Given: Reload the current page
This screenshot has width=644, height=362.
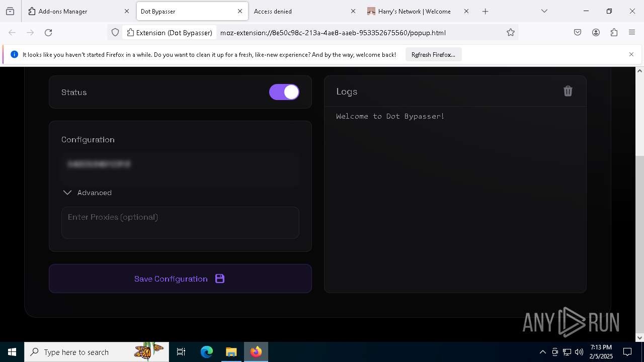Looking at the screenshot, I should click(48, 33).
